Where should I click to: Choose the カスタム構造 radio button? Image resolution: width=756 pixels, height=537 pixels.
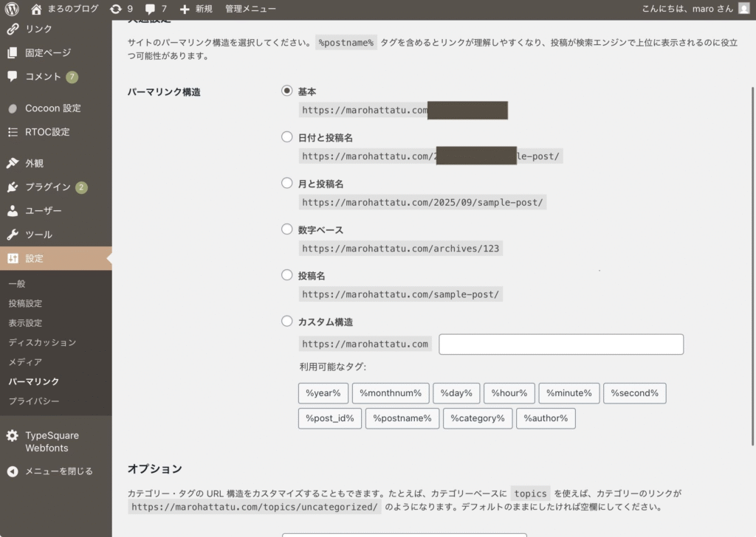pos(287,322)
